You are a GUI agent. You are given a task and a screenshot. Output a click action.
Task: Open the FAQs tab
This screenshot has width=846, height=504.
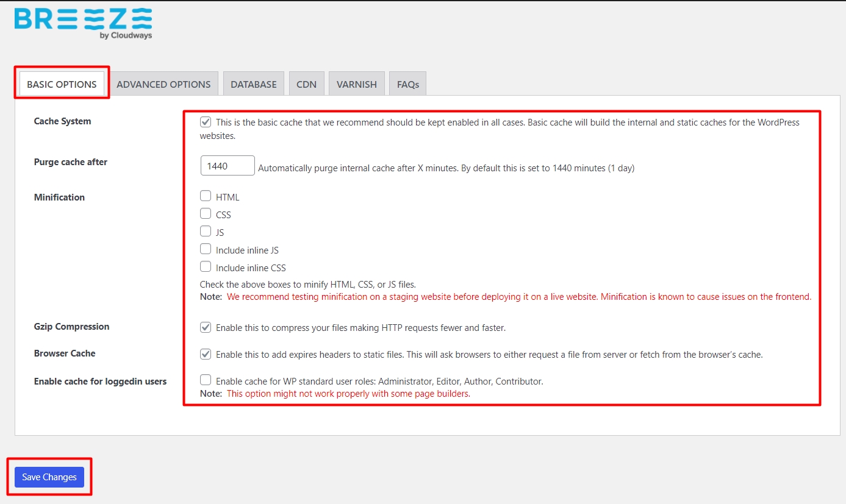pos(408,84)
